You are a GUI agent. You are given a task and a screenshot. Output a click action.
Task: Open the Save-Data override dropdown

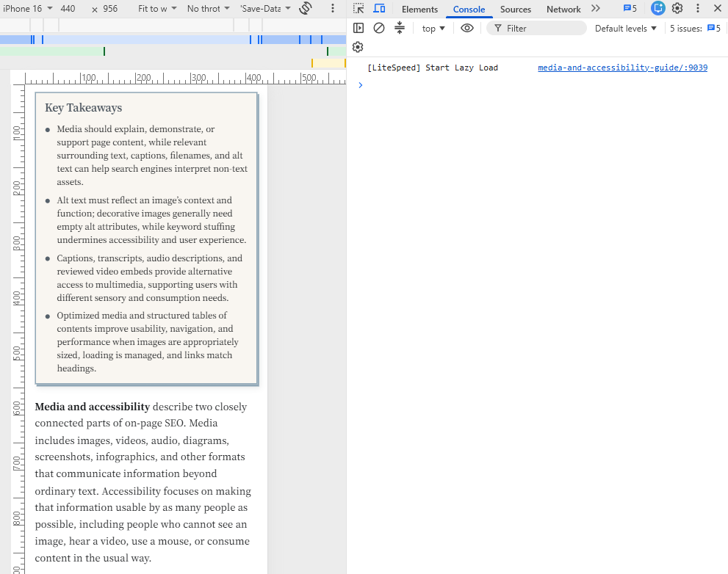coord(265,8)
